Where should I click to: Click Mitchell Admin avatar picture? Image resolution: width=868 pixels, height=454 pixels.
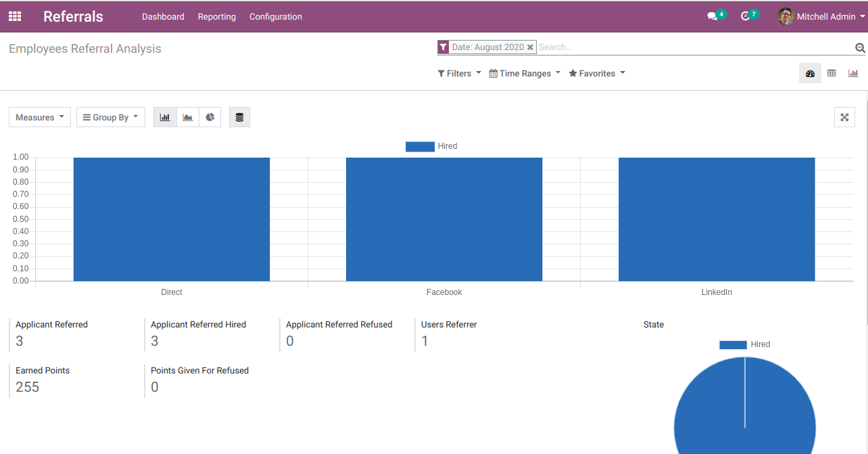(786, 16)
